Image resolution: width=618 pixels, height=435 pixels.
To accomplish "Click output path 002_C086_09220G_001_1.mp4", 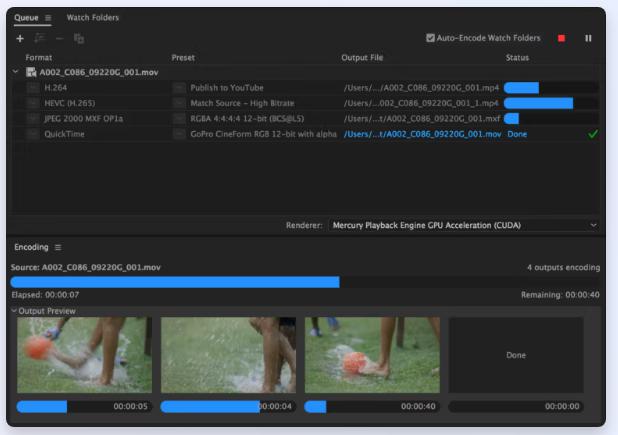I will click(421, 103).
